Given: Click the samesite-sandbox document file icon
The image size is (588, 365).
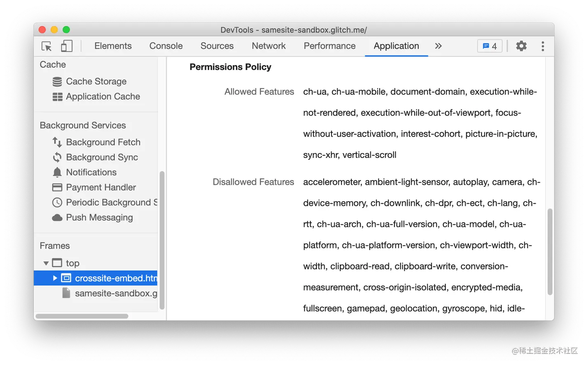Looking at the screenshot, I should click(66, 293).
